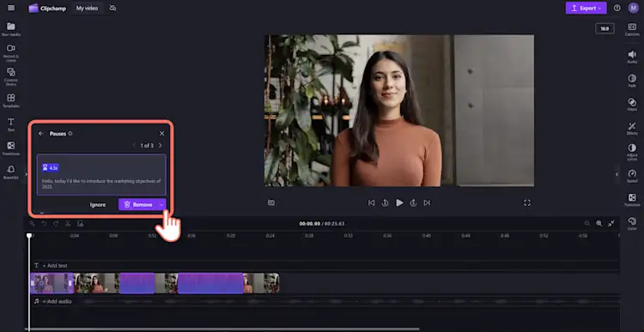This screenshot has width=644, height=332.
Task: Click the video preview canvas
Action: coord(399,111)
